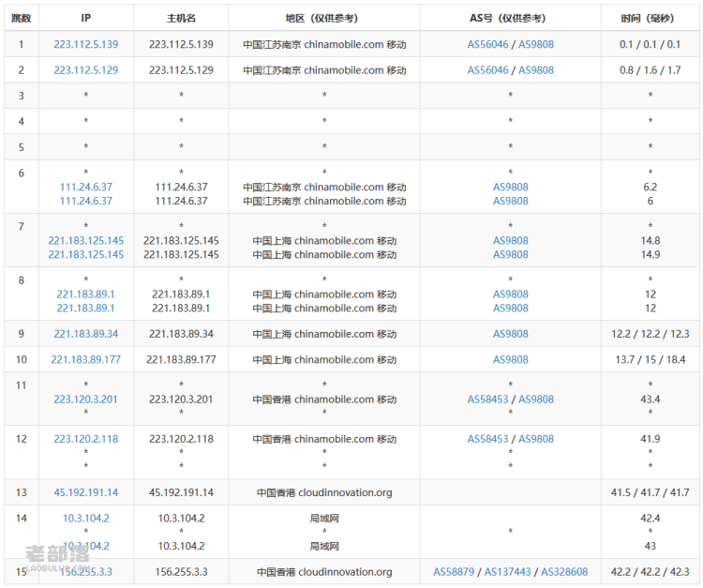Click AS9808 link beside the 14.9 time
This screenshot has width=703, height=588.
(x=511, y=254)
